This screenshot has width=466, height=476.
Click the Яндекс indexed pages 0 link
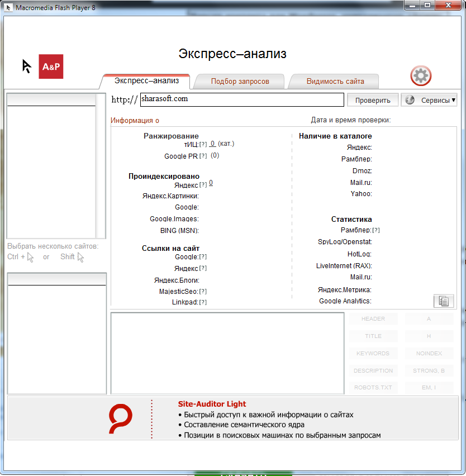click(x=211, y=183)
